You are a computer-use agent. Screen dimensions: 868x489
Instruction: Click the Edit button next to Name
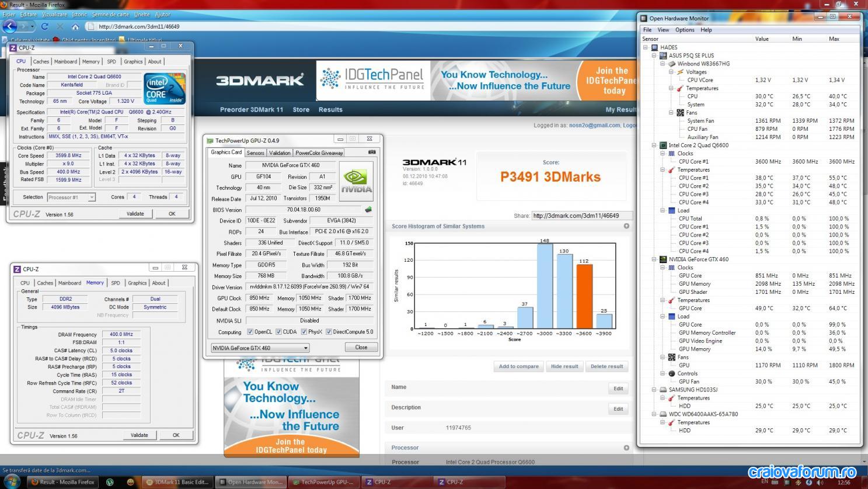coord(618,388)
